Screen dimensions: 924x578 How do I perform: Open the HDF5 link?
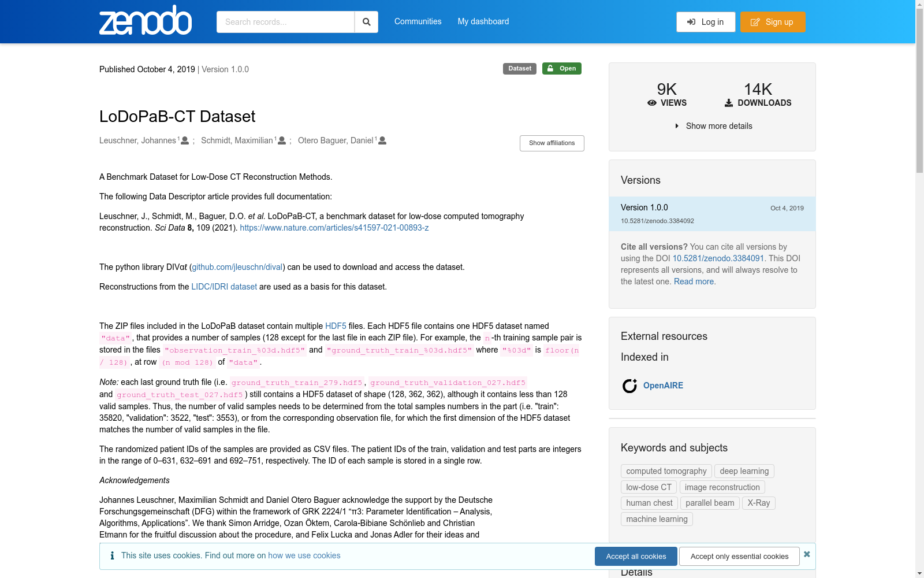336,326
